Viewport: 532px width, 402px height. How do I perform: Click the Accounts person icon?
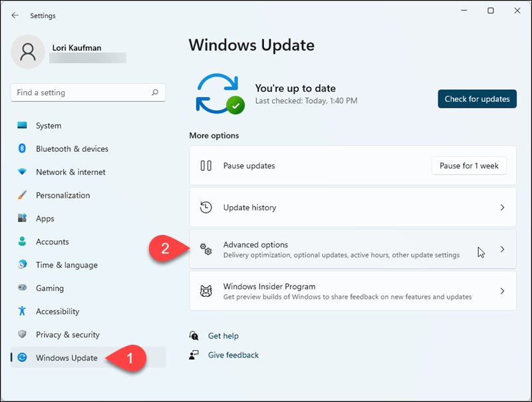click(x=22, y=242)
